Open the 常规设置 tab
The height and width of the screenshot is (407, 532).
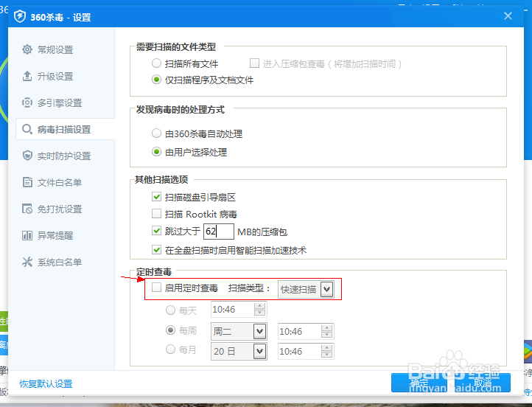[x=55, y=50]
